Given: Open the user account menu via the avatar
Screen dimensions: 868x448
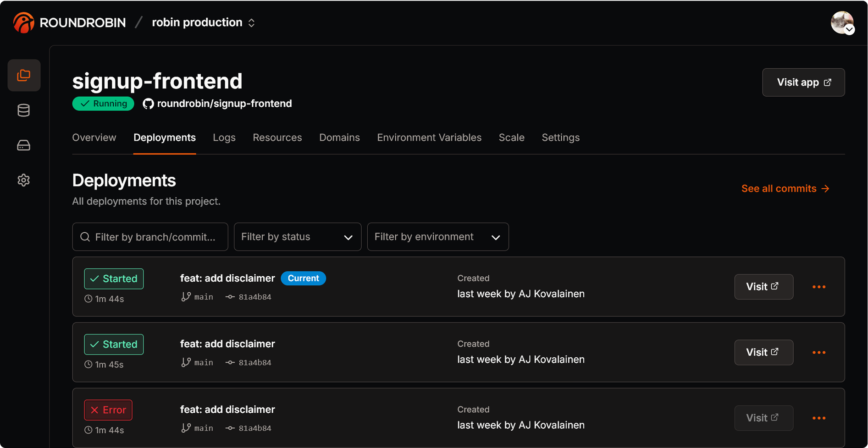Looking at the screenshot, I should click(x=843, y=22).
